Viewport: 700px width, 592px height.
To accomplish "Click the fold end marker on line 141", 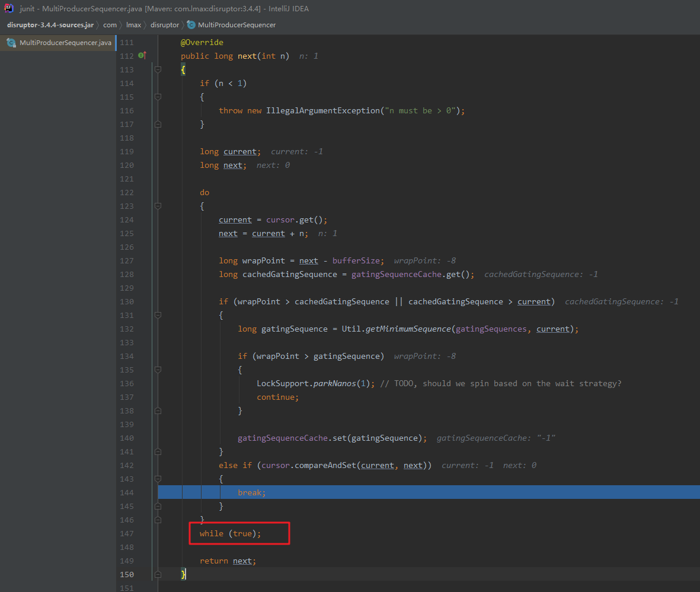I will pos(158,451).
